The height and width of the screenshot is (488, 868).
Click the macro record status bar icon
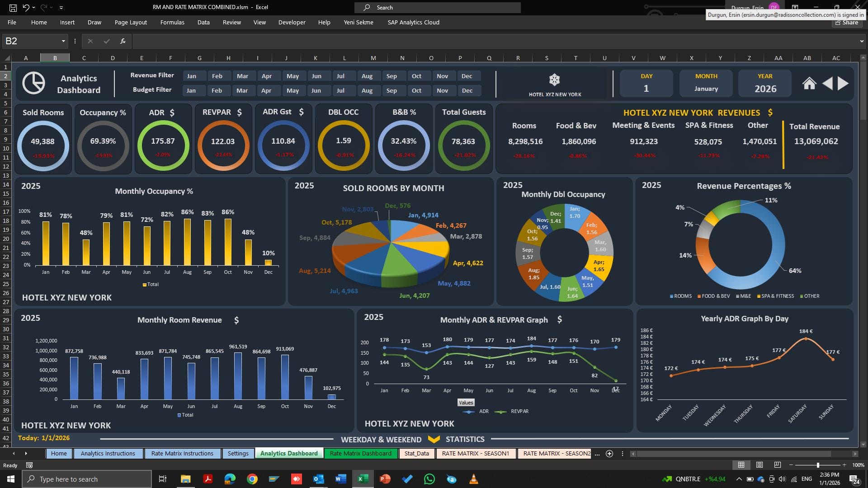[x=29, y=465]
